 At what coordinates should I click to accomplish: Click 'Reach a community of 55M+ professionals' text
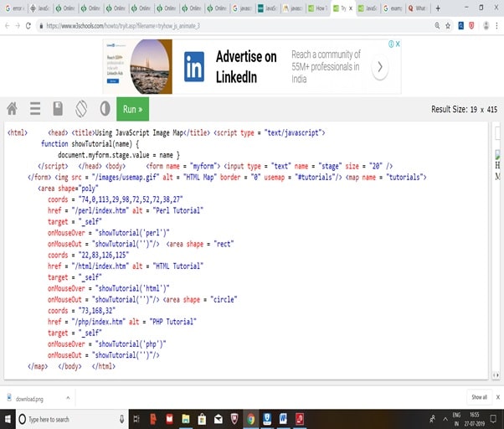tap(326, 66)
